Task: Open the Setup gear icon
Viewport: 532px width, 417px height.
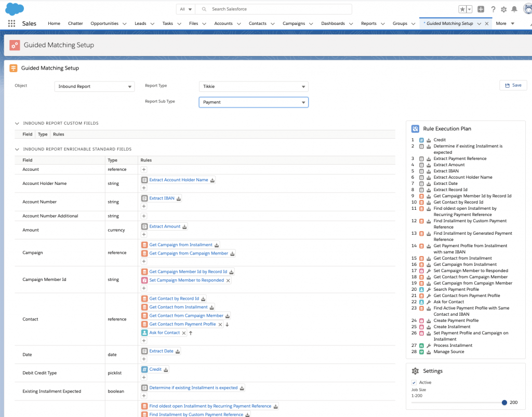Action: point(502,9)
